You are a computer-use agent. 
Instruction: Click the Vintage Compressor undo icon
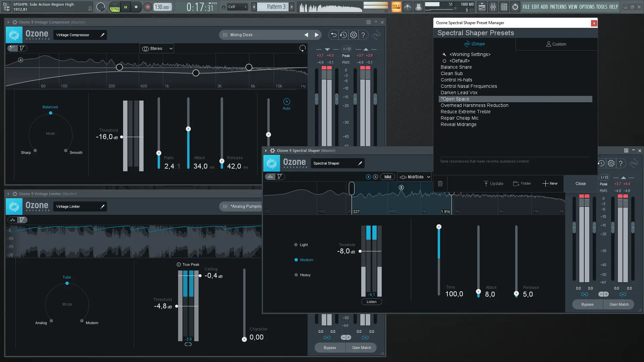tap(333, 35)
